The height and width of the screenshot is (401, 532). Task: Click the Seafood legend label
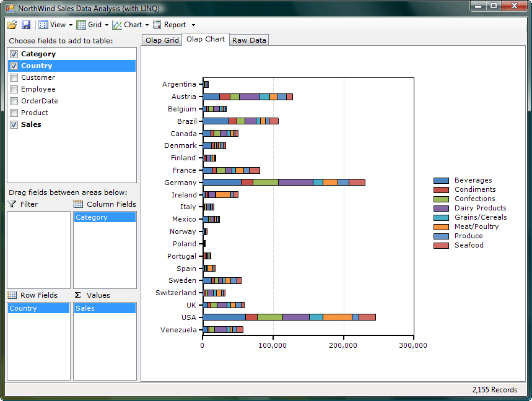(469, 245)
